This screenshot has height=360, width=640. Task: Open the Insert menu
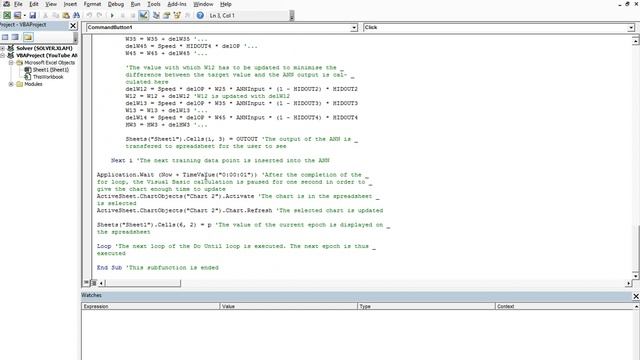tap(70, 4)
